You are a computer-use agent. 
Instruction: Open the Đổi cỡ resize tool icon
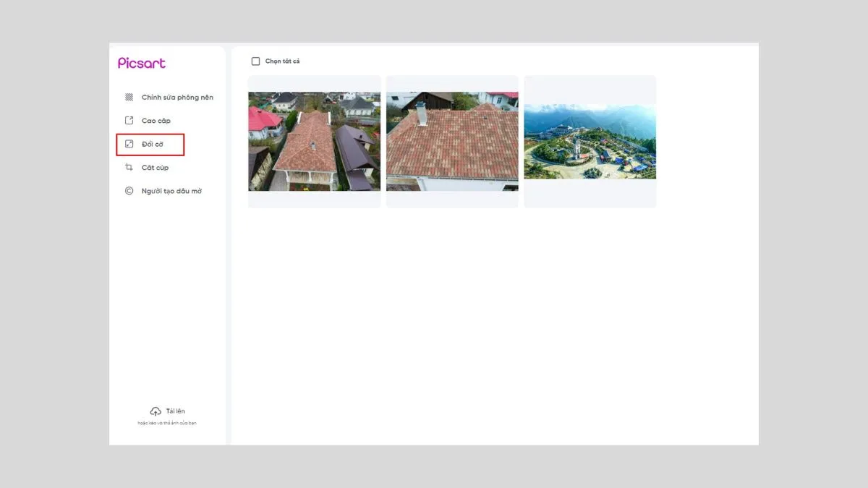point(129,144)
